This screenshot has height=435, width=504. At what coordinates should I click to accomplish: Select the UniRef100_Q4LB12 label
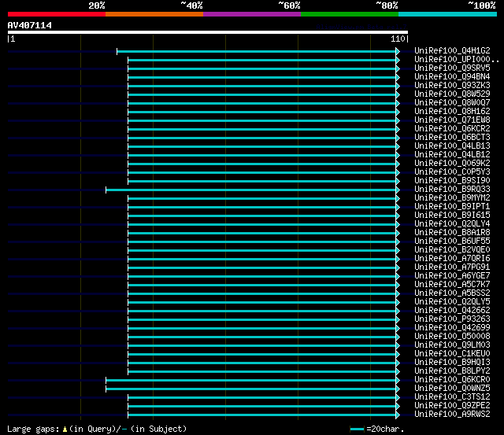452,155
